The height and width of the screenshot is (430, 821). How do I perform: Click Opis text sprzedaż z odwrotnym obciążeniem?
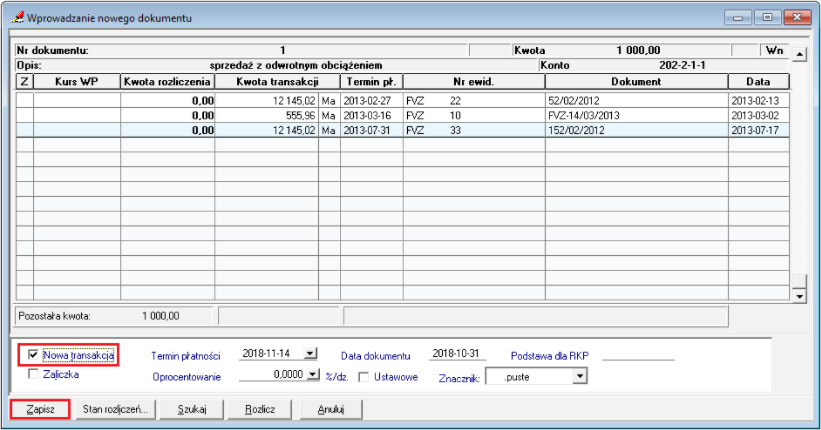296,65
